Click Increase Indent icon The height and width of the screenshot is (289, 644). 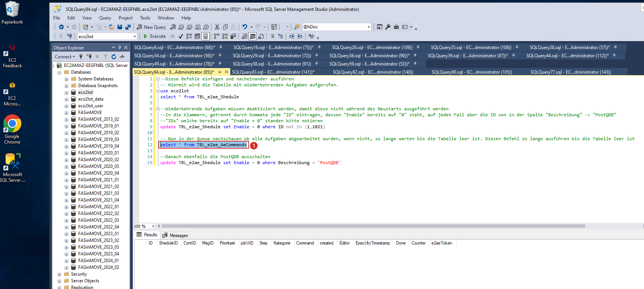point(300,36)
